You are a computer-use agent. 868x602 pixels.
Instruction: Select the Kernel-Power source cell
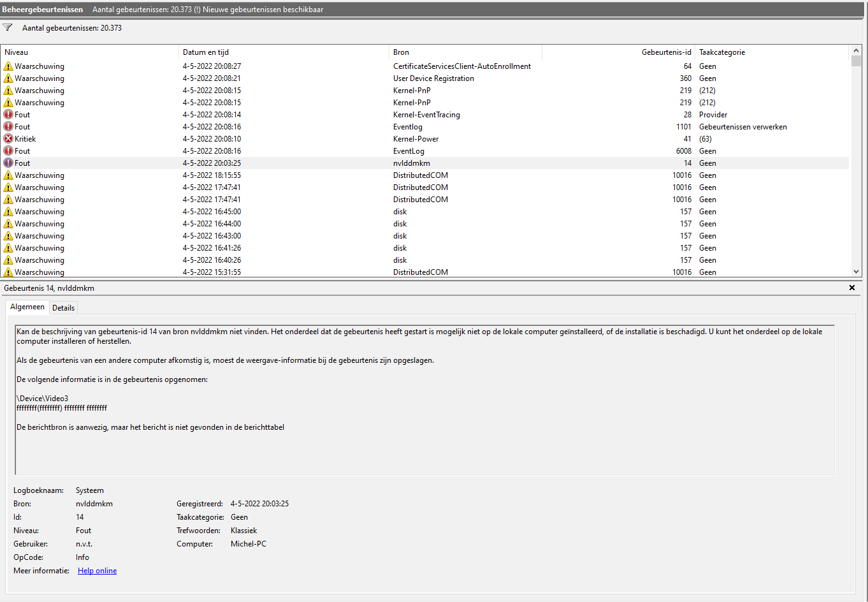tap(416, 139)
